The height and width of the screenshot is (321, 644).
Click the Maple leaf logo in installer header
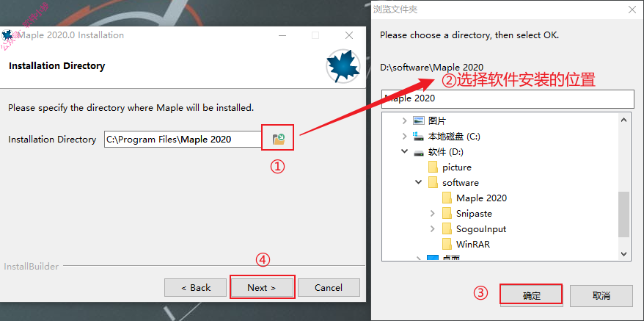pyautogui.click(x=343, y=66)
